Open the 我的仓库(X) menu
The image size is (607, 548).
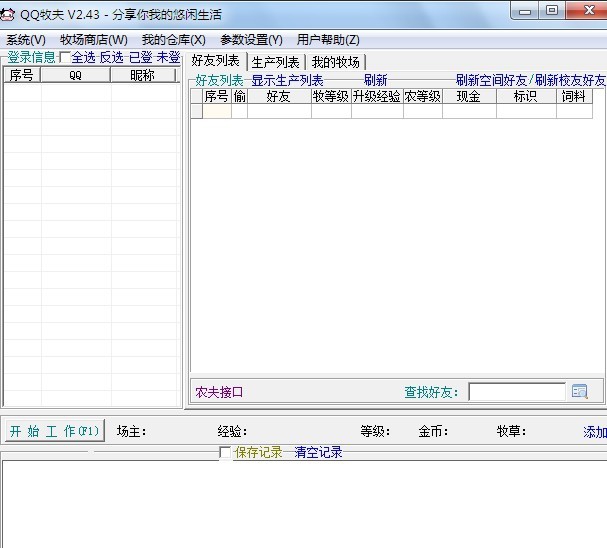(x=173, y=39)
